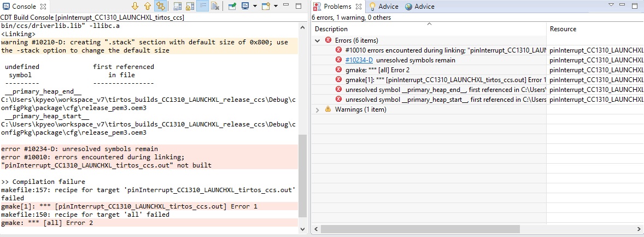Screen dimensions: 644x237
Task: Click the console vertical scrollbar thumb
Action: click(x=303, y=176)
